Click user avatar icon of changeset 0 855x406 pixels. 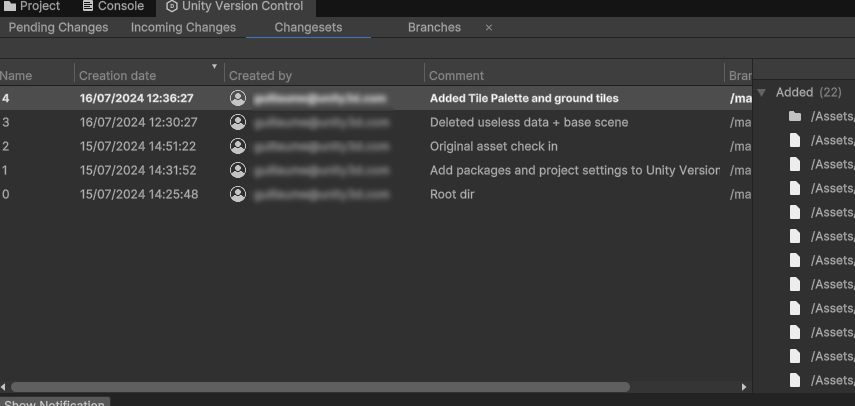(238, 194)
